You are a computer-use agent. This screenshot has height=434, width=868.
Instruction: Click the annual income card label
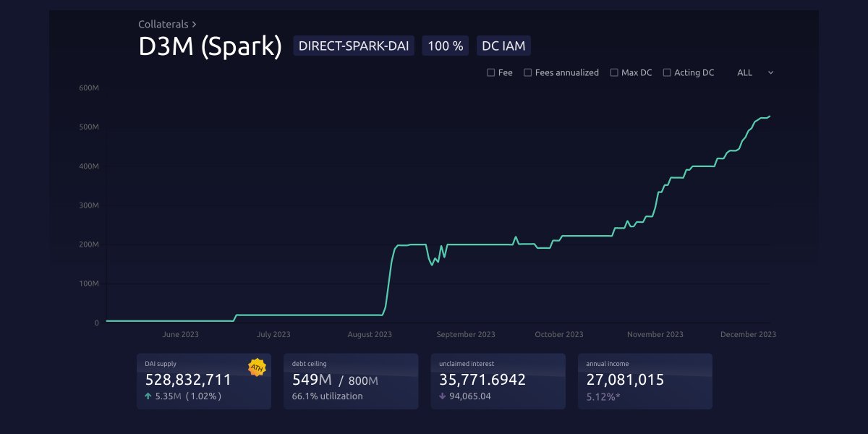click(607, 364)
